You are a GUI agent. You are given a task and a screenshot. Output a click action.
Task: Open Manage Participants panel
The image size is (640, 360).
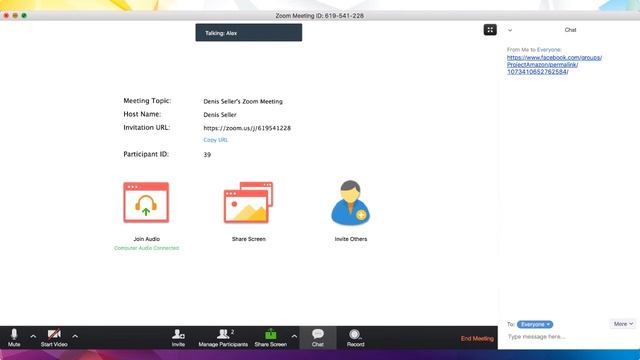click(223, 338)
